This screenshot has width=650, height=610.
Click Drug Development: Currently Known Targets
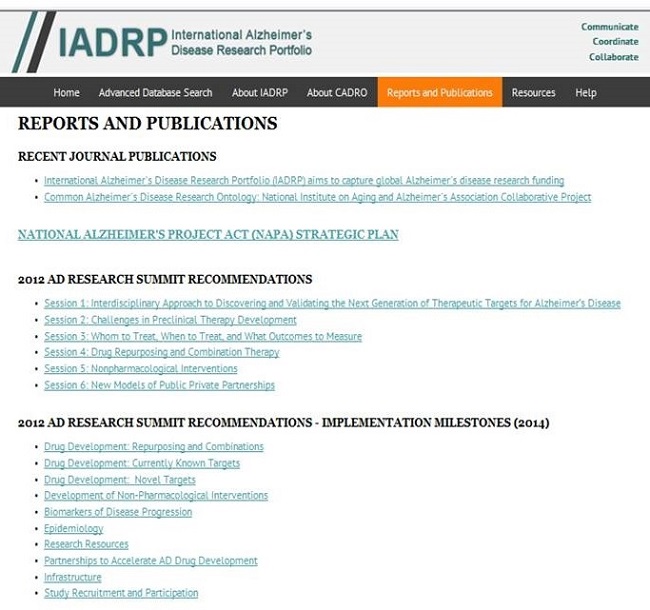click(x=142, y=463)
